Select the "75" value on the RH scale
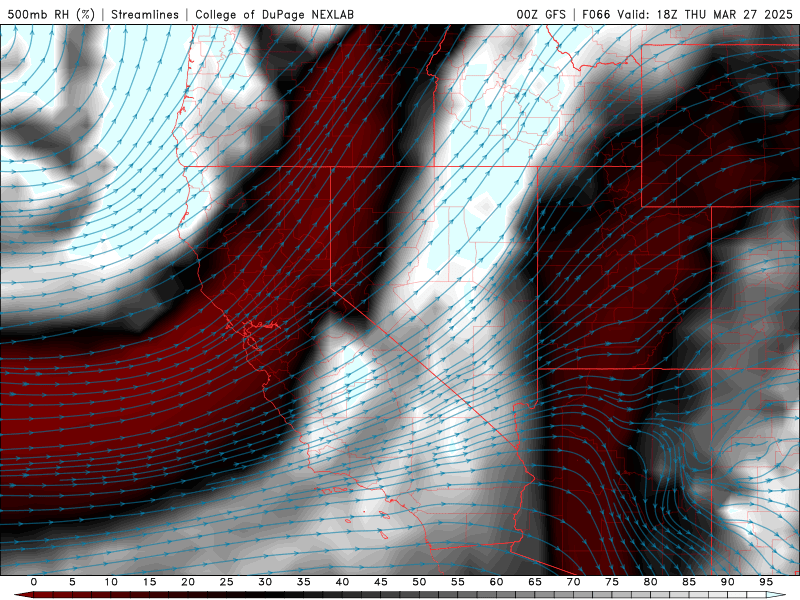Screen dimensions: 800x600 (612, 582)
